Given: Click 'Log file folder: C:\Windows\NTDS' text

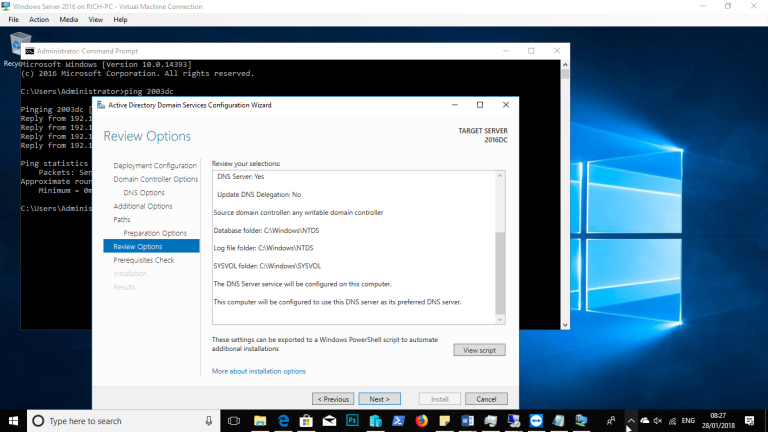Looking at the screenshot, I should click(x=263, y=248).
